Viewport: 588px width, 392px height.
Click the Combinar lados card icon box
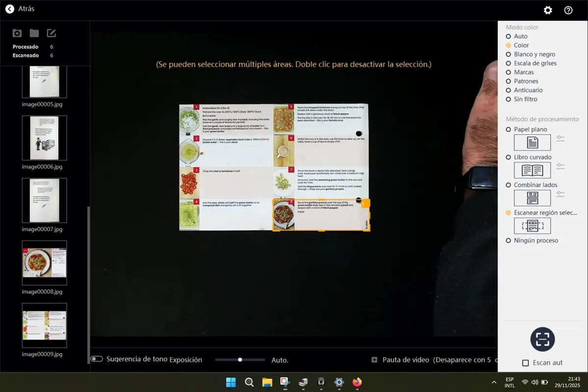[532, 198]
